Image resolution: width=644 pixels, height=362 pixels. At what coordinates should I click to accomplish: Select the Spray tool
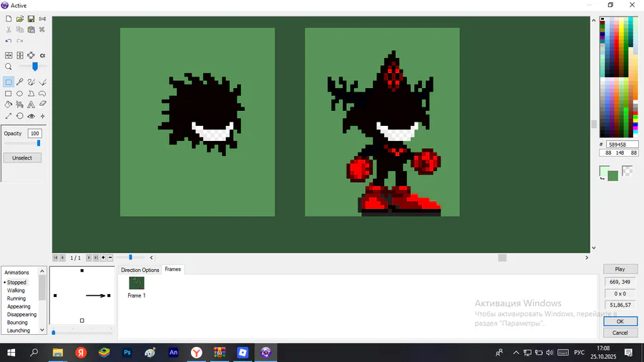(20, 104)
